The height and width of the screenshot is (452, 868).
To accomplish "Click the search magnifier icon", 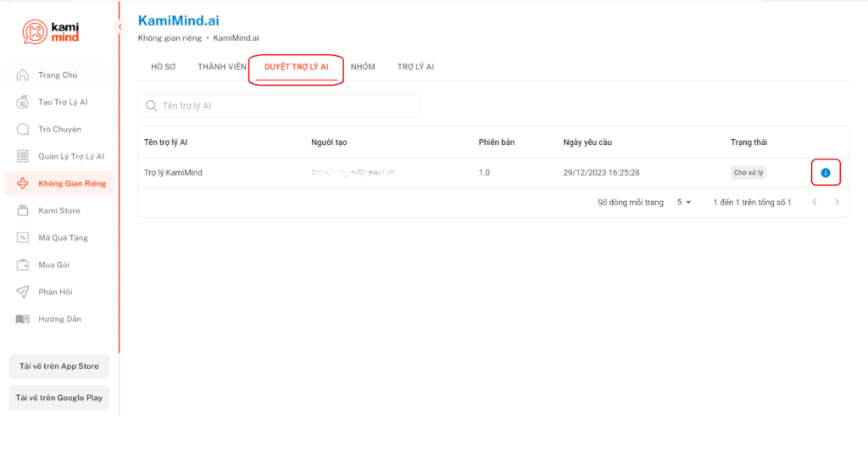I will 151,106.
